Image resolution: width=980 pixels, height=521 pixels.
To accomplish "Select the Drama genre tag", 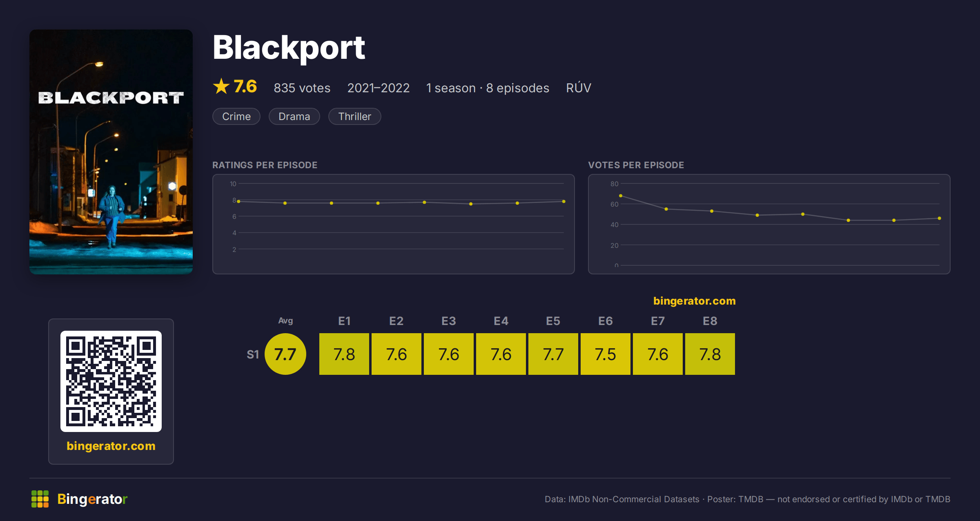I will click(x=294, y=116).
